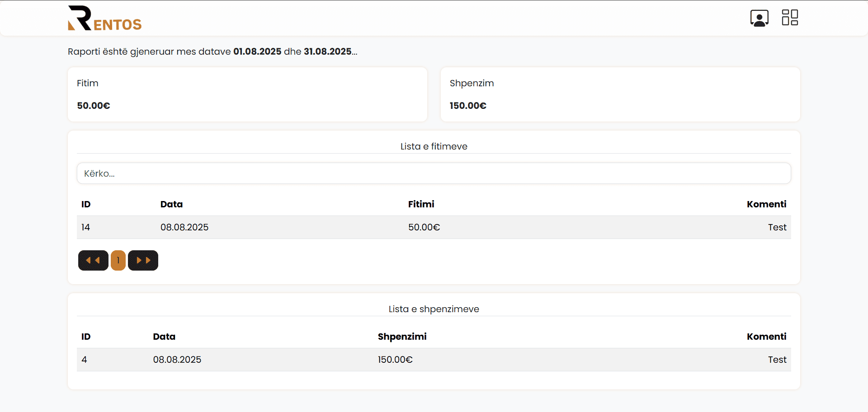The height and width of the screenshot is (412, 868).
Task: Focus the Kërko search field
Action: [x=434, y=173]
